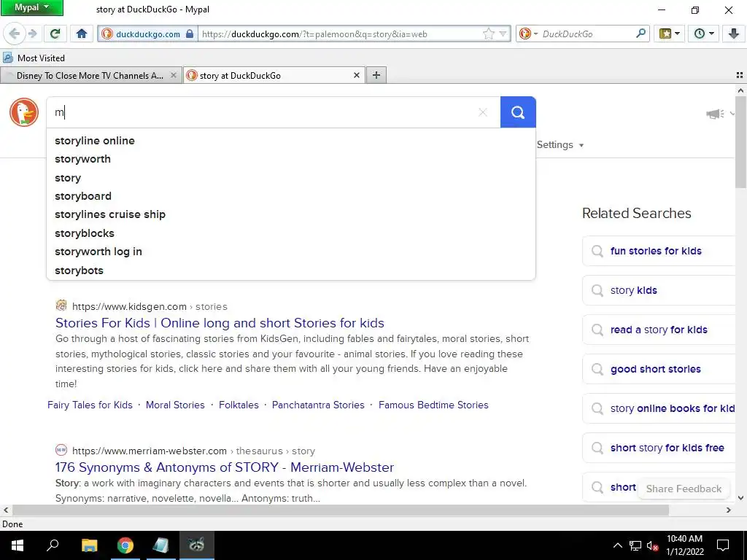
Task: Close the Disney To Close More TV Channels tab
Action: [174, 75]
